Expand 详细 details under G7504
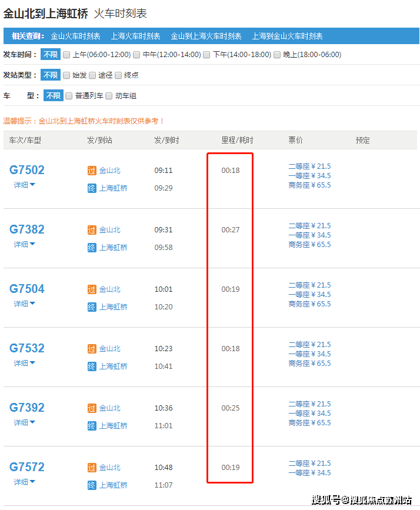Viewport: 420px width, 510px height. [25, 304]
